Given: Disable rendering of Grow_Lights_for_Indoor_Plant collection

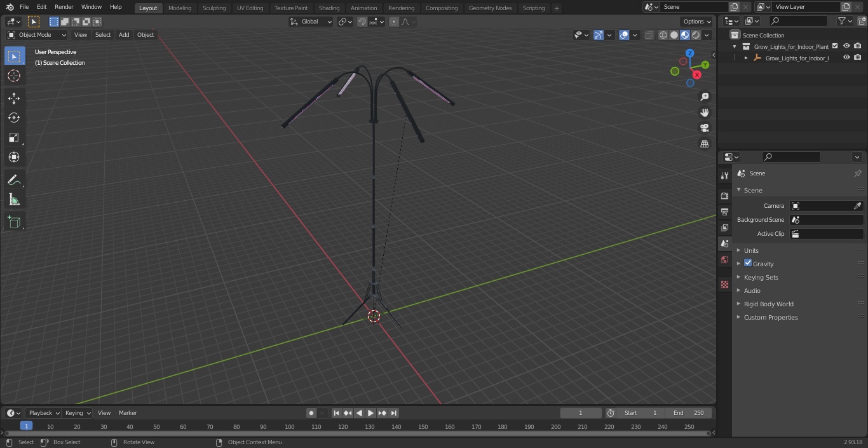Looking at the screenshot, I should tap(858, 46).
